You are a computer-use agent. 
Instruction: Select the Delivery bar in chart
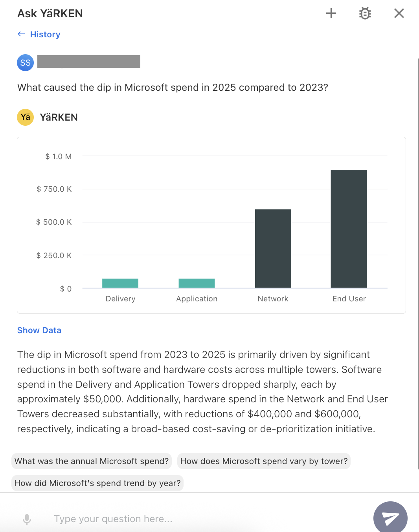(x=120, y=283)
